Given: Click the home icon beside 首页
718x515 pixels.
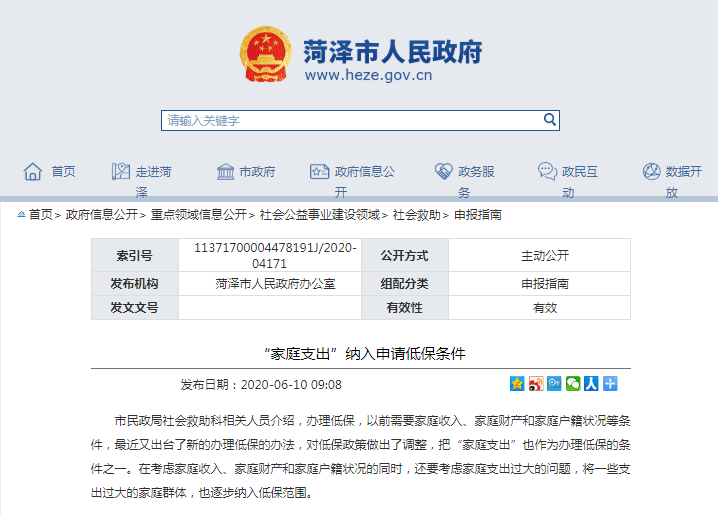Looking at the screenshot, I should 33,172.
